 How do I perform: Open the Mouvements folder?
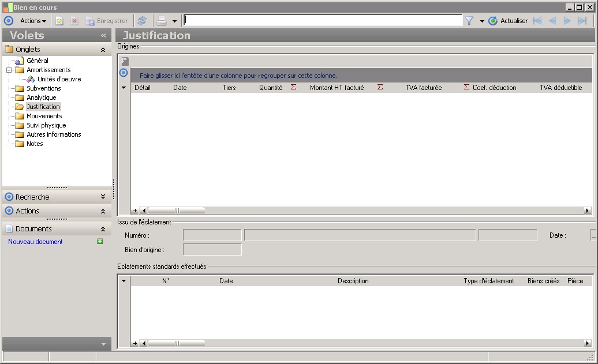[44, 116]
